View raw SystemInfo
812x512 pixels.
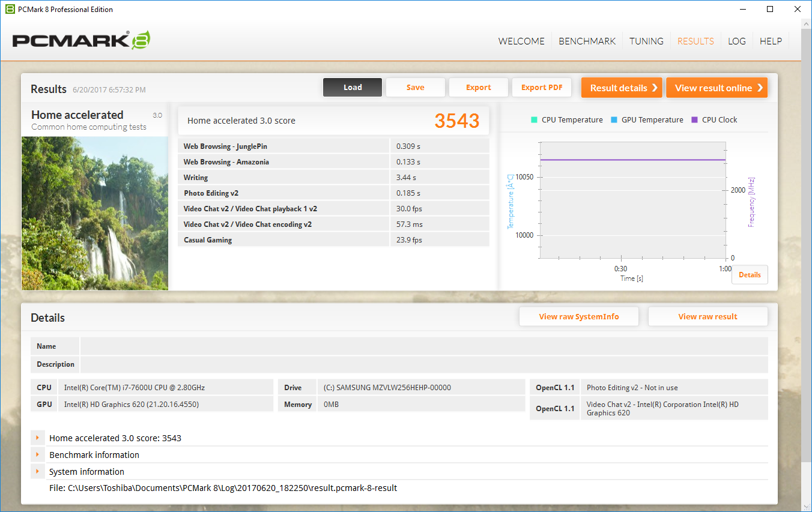click(x=579, y=316)
